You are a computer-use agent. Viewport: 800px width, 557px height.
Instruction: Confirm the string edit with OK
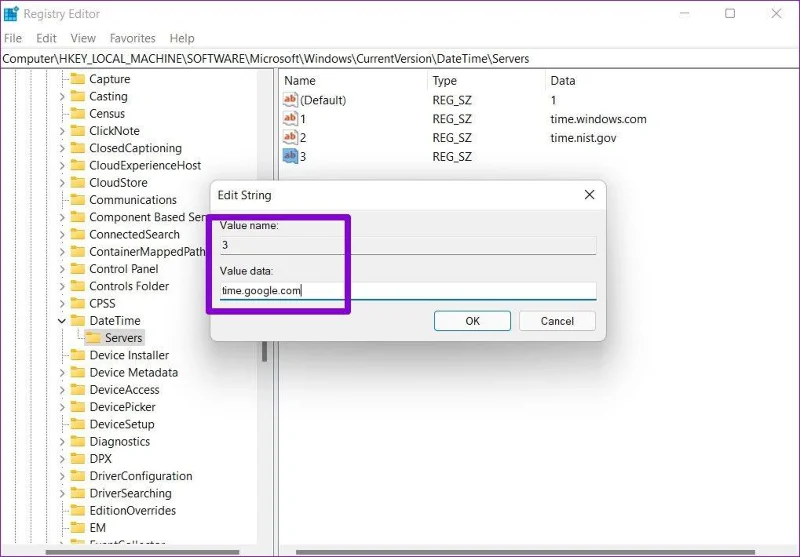472,321
